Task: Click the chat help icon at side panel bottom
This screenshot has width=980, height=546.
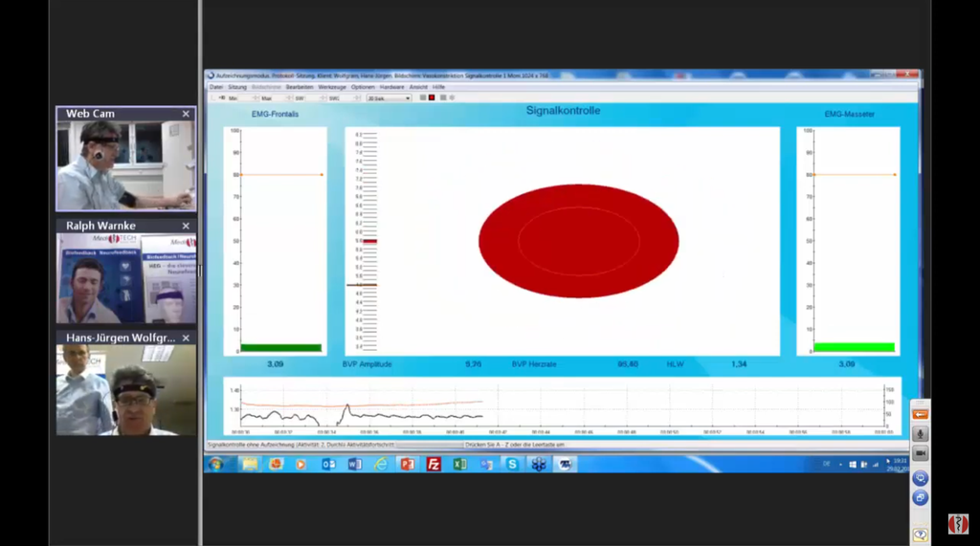Action: pyautogui.click(x=920, y=535)
